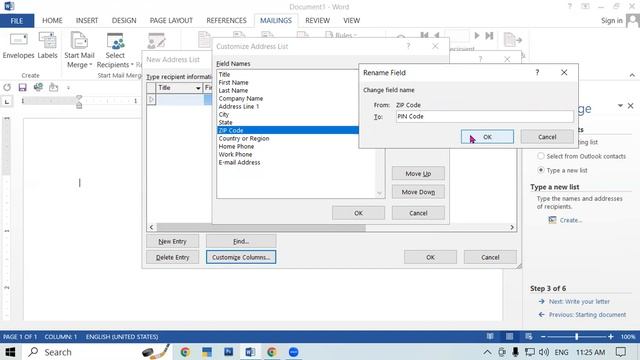Switch to the PAGE LAYOUT tab
640x360 pixels.
(x=171, y=20)
